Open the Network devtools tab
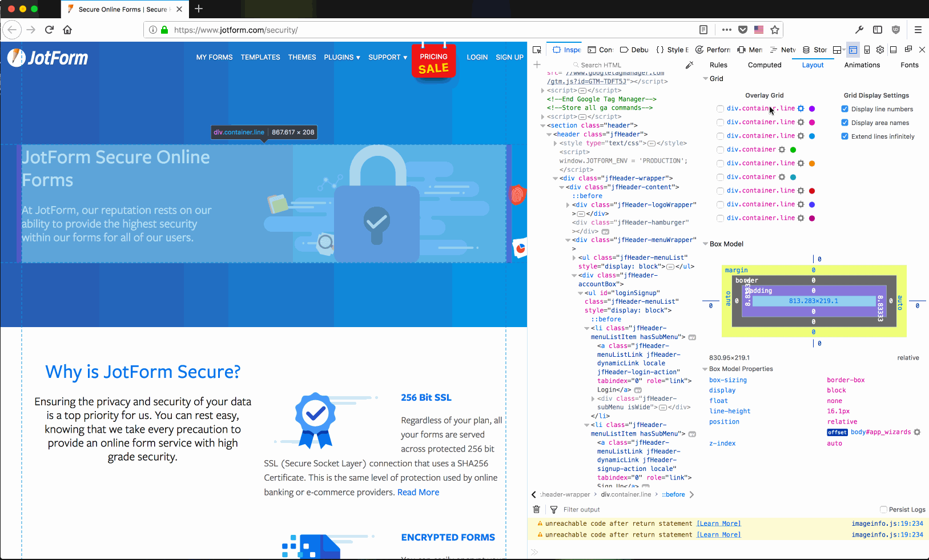 pyautogui.click(x=783, y=50)
